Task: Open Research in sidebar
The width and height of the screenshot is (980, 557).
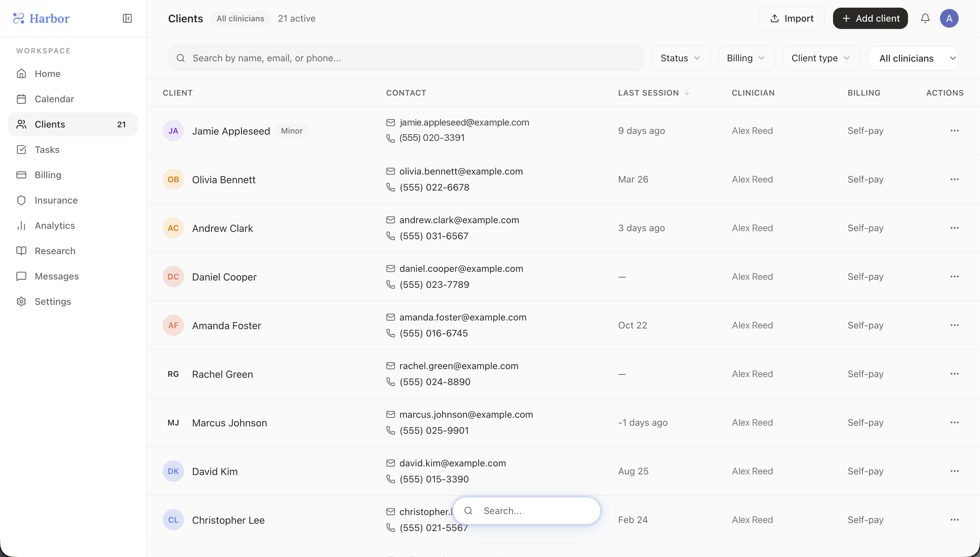Action: (73, 251)
